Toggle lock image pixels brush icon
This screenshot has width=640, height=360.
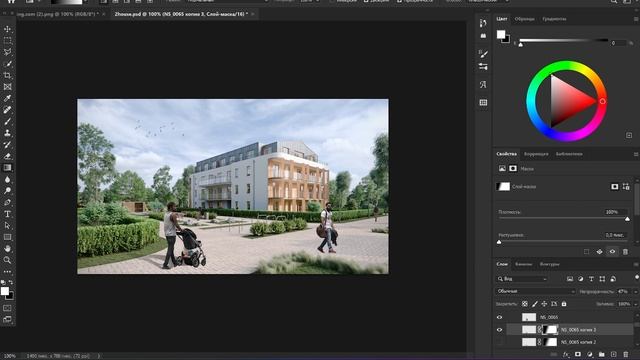[535, 304]
